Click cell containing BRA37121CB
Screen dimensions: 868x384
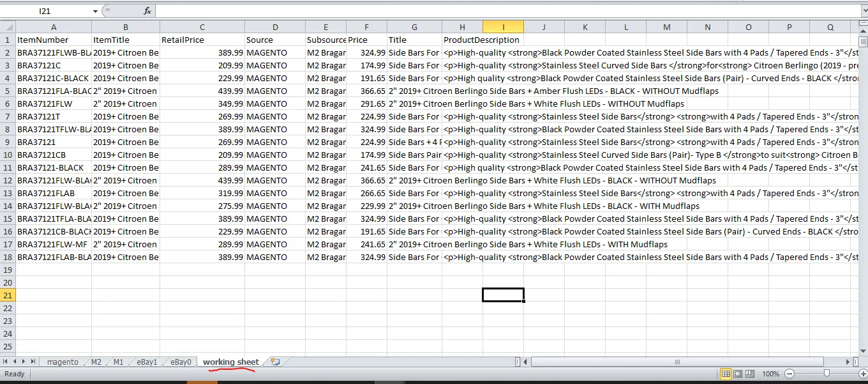tap(54, 155)
